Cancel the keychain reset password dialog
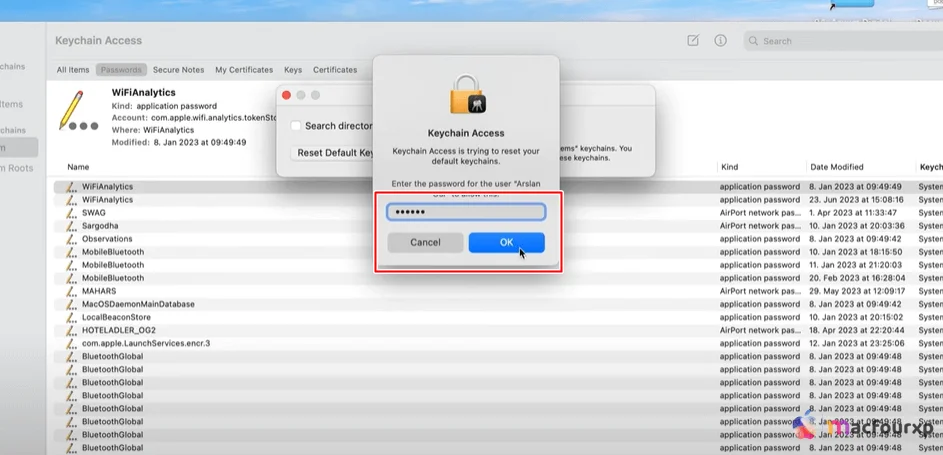The width and height of the screenshot is (943, 455). (x=425, y=242)
